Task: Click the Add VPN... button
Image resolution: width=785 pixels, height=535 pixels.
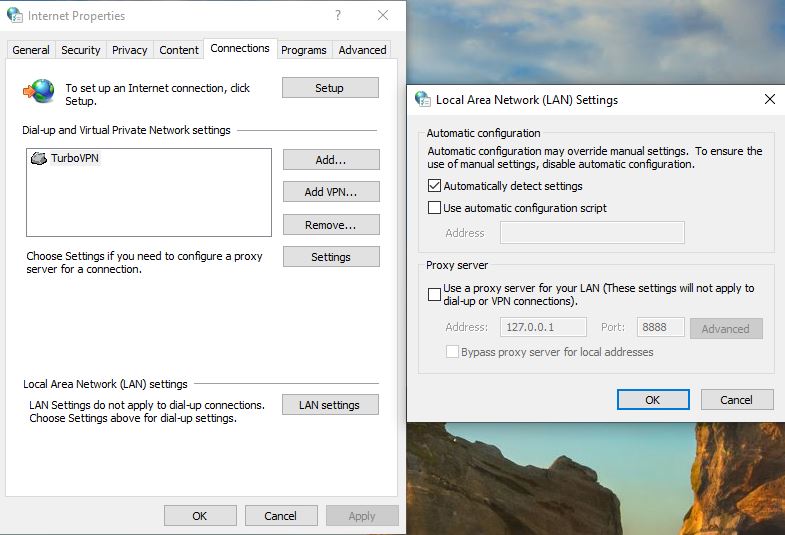Action: click(x=331, y=192)
